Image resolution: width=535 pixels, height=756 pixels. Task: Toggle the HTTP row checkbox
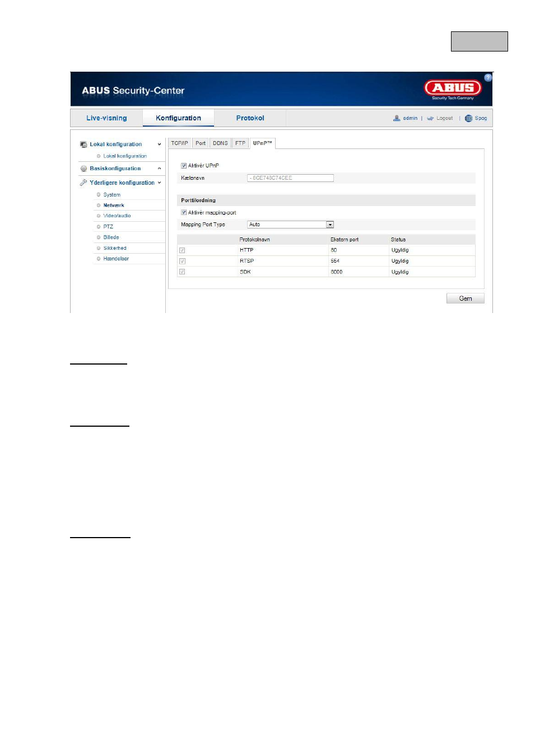tap(182, 250)
